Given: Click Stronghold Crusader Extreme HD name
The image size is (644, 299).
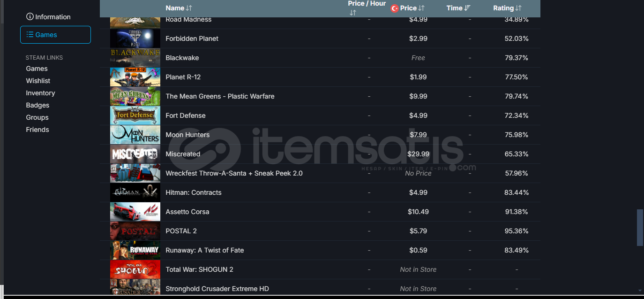Looking at the screenshot, I should point(217,289).
